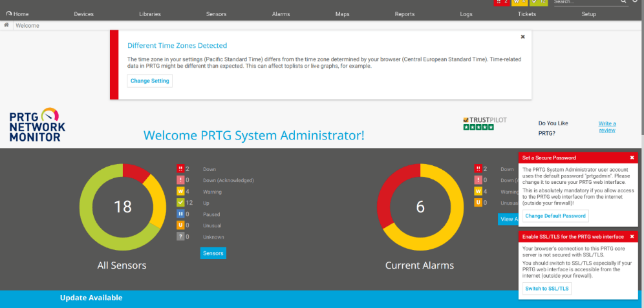
Task: Click the Welcome PRTG System Administrator heading
Action: click(x=254, y=136)
